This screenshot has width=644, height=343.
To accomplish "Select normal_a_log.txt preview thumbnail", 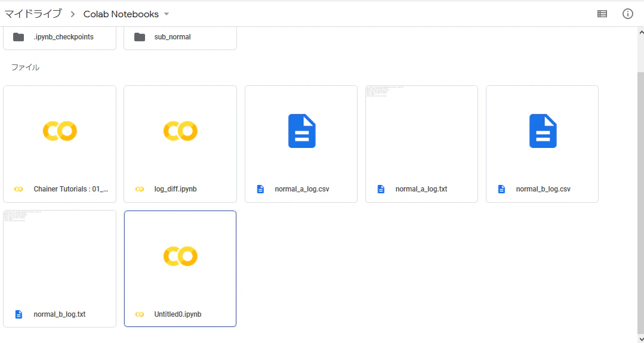I will click(421, 131).
